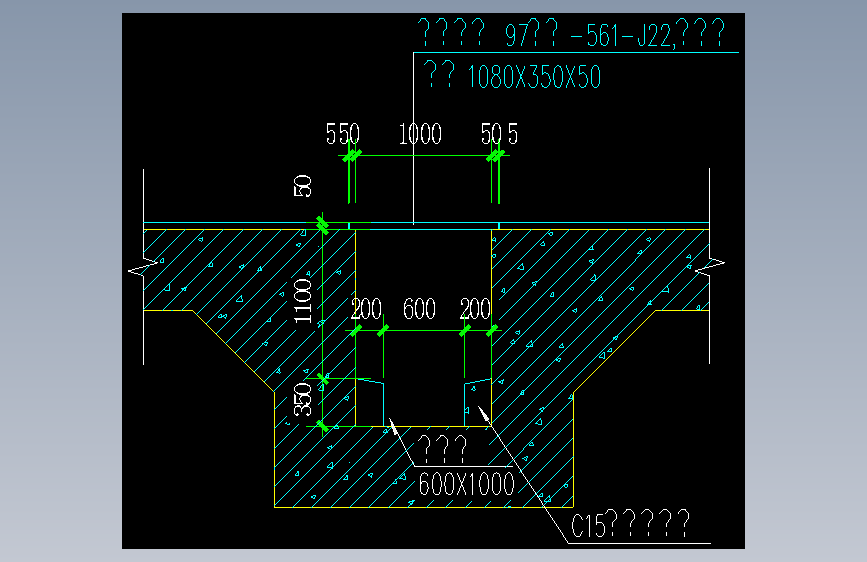Click the 1080X350X50 annotation text
This screenshot has width=867, height=562.
coord(534,77)
